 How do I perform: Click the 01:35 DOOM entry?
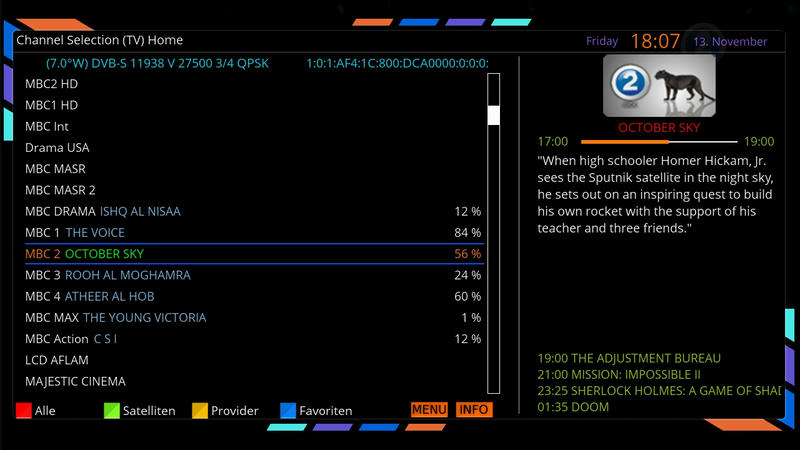pos(573,407)
